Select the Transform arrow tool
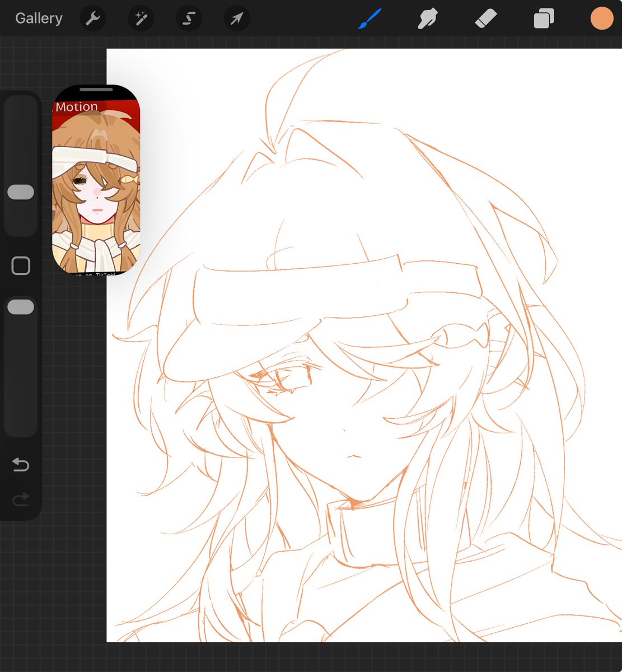The width and height of the screenshot is (622, 672). (x=237, y=18)
